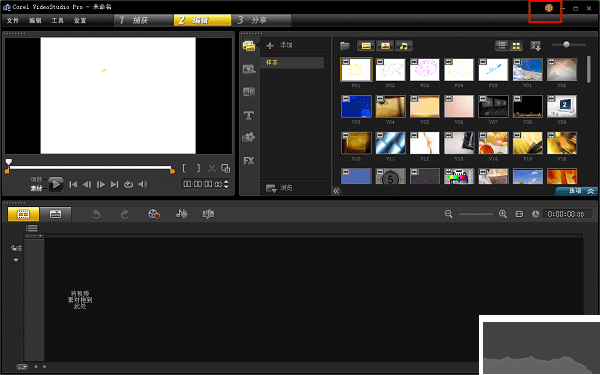Open the 设置 (Settings) menu

point(80,21)
